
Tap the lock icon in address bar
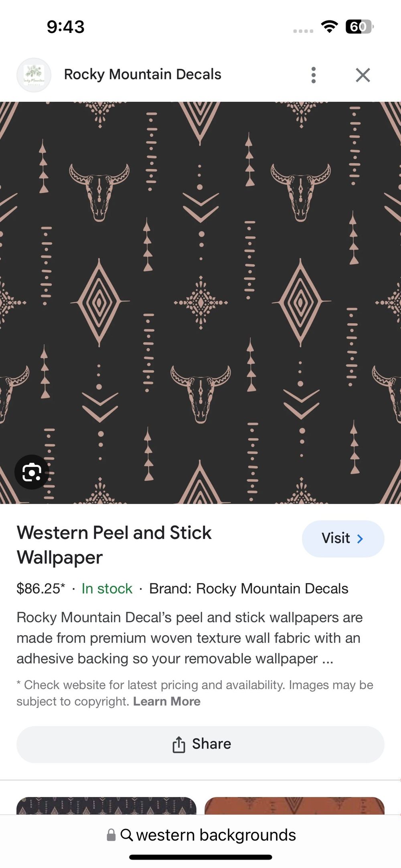[111, 835]
